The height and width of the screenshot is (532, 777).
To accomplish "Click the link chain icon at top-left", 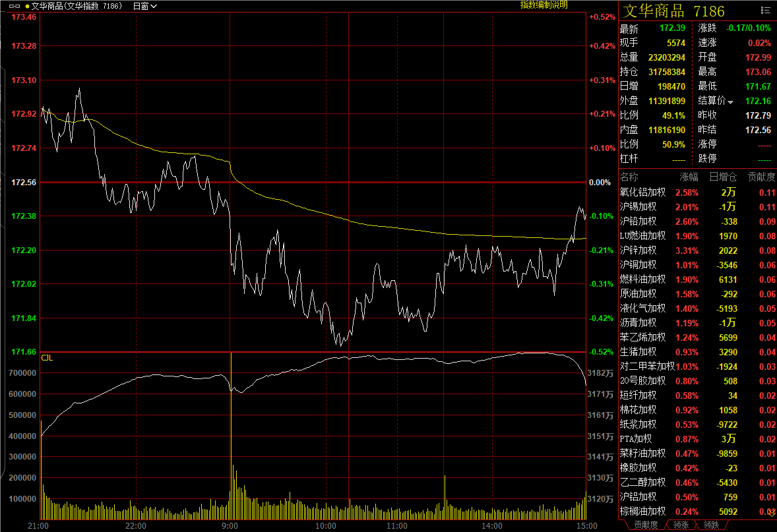I will [15, 6].
